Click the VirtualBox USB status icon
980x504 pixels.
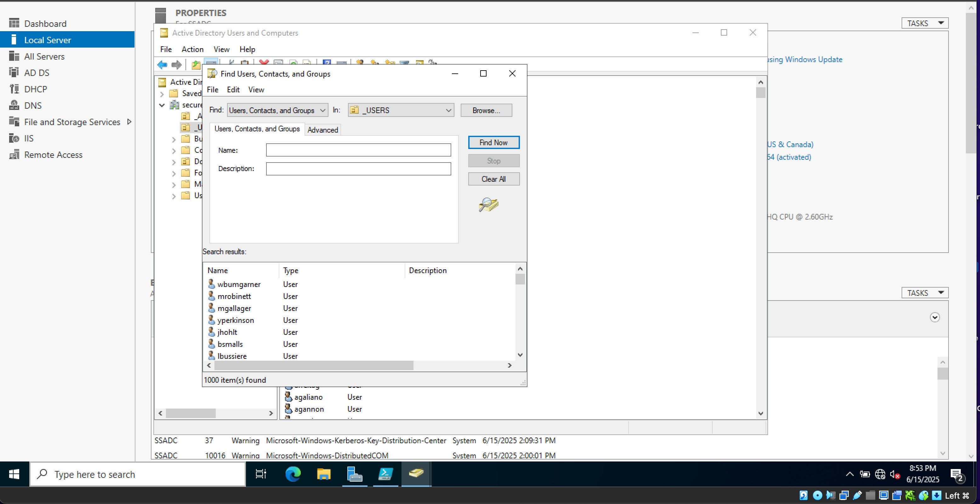coord(857,495)
